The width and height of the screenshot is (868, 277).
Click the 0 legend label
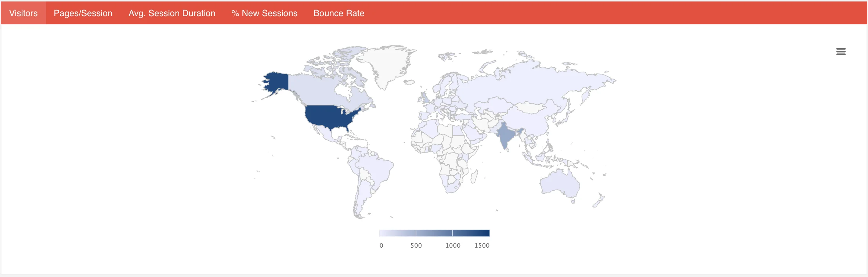point(381,245)
